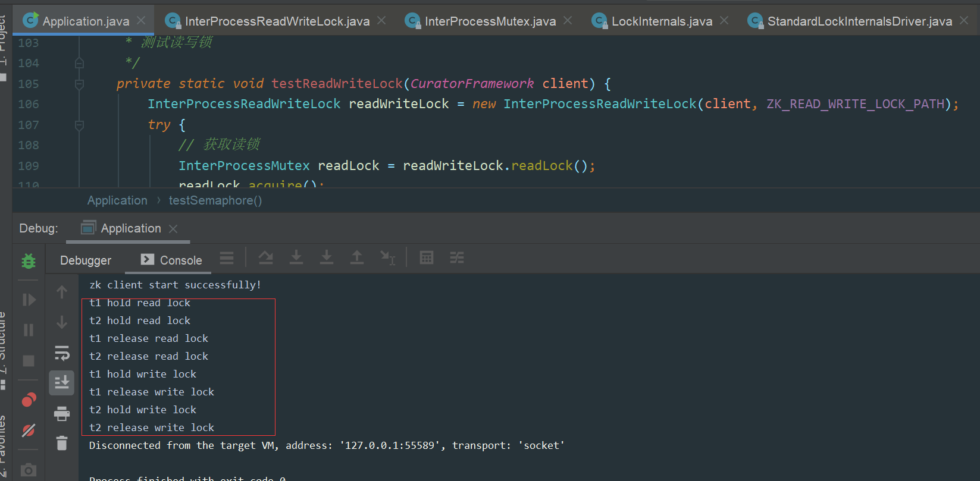
Task: Close the StandardLockInternalsDriver.java tab
Action: [964, 21]
